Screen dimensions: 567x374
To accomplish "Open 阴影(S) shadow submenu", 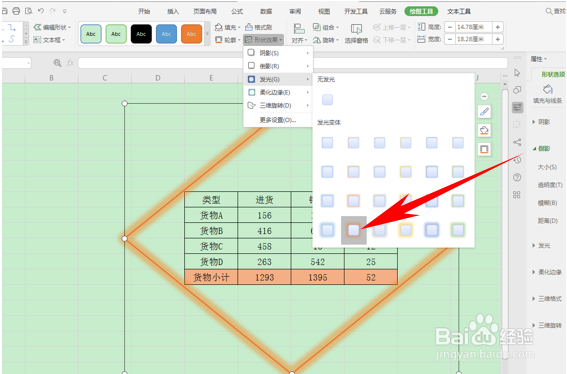I will click(278, 53).
